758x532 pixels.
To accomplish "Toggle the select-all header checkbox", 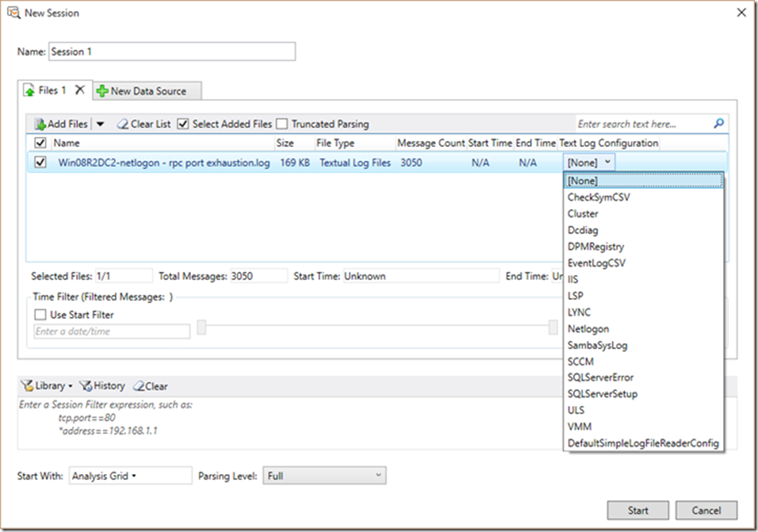I will pos(40,143).
